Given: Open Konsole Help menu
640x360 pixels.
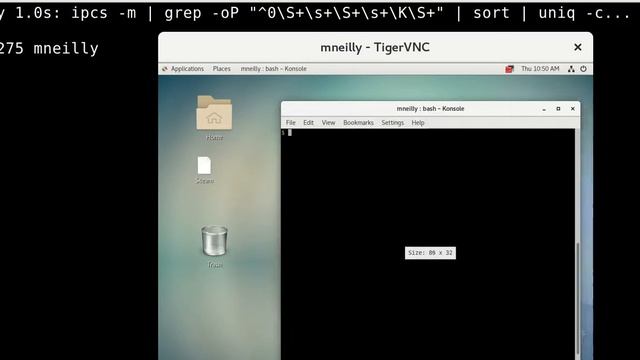Looking at the screenshot, I should click(x=418, y=122).
